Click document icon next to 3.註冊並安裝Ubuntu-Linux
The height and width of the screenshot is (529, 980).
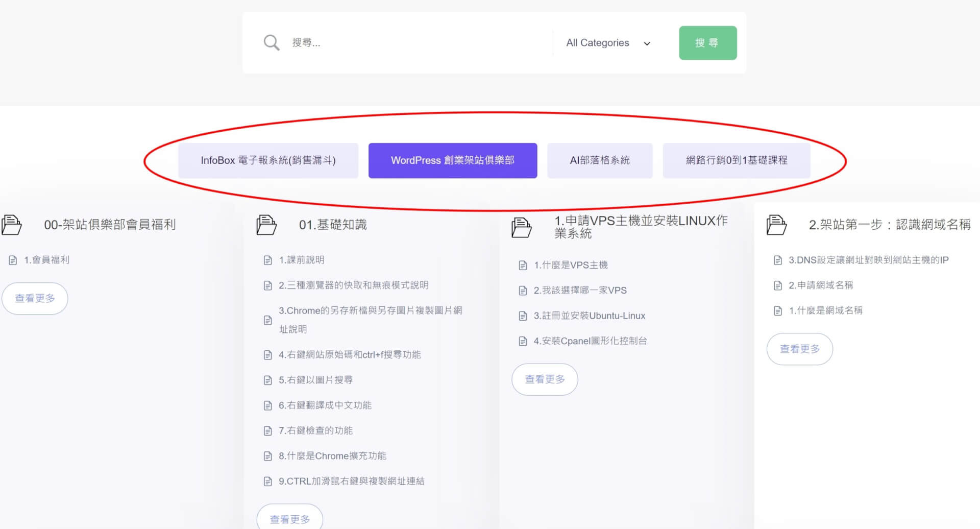click(x=523, y=316)
